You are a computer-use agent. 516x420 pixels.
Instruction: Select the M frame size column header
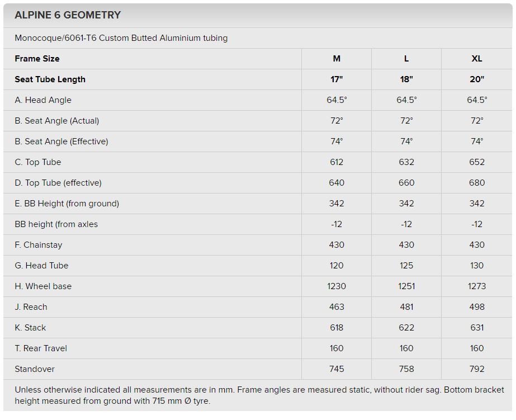pos(337,59)
